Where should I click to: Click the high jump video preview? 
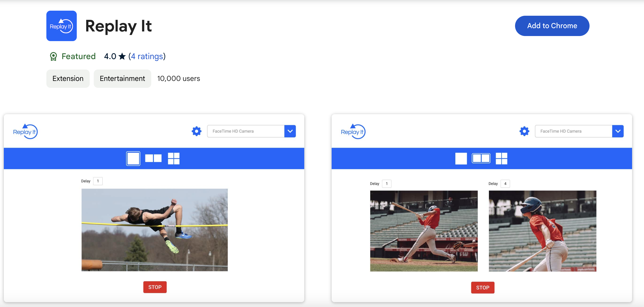pyautogui.click(x=155, y=230)
